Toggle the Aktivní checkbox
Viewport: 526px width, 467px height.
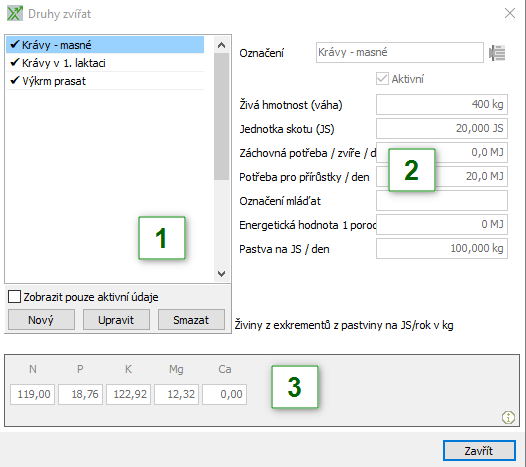pyautogui.click(x=382, y=79)
